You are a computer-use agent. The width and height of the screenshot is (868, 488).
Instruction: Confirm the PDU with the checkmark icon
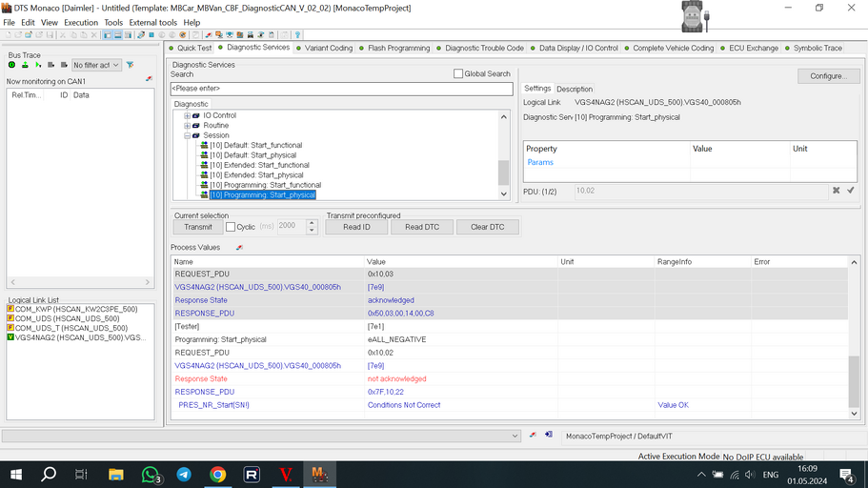pyautogui.click(x=850, y=191)
